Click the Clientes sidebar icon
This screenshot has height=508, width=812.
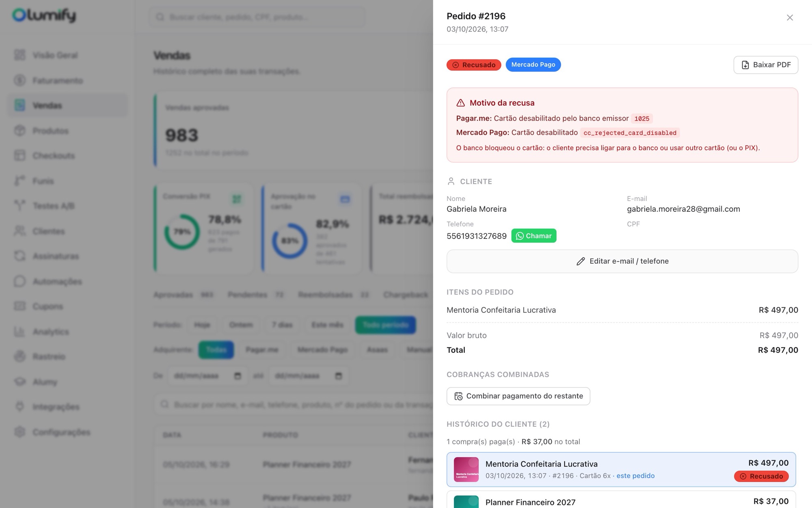pyautogui.click(x=19, y=231)
